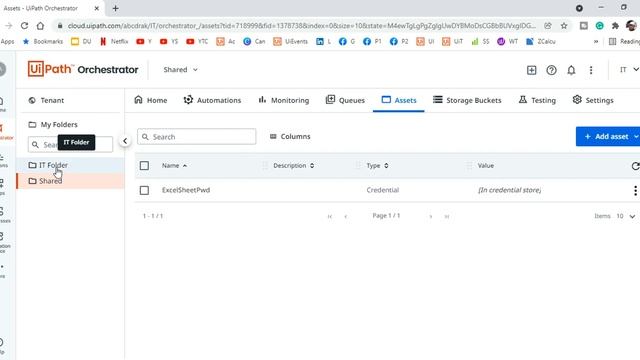640x360 pixels.
Task: Open the ZCalcu bookmark
Action: tap(541, 42)
